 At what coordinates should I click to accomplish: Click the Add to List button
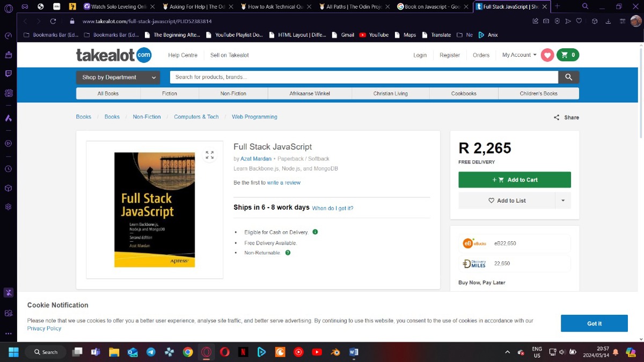pos(507,201)
